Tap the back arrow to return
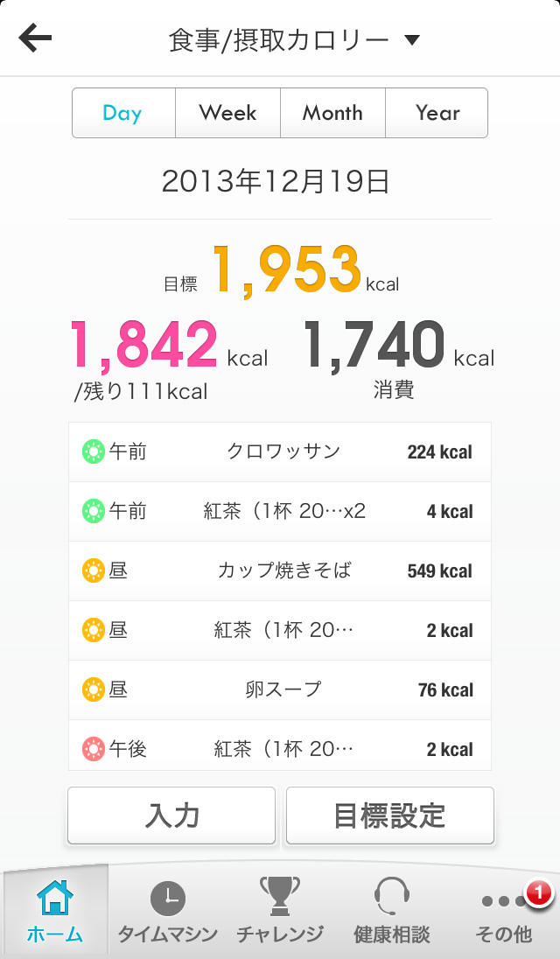Viewport: 560px width, 959px height. [33, 37]
